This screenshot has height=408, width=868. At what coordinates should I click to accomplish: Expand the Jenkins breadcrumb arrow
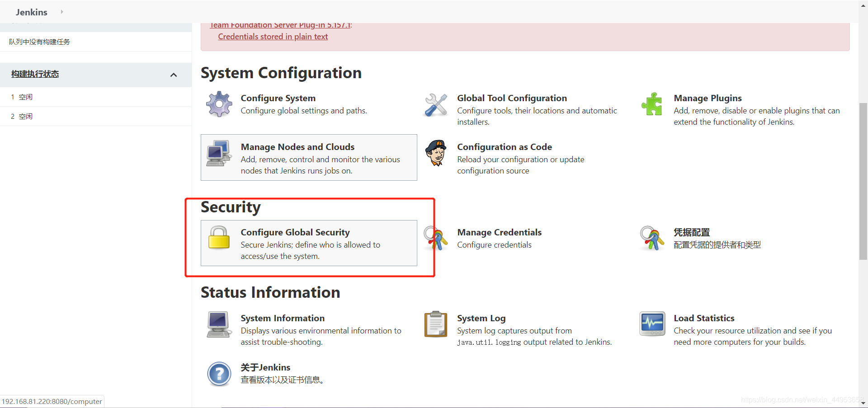(62, 12)
